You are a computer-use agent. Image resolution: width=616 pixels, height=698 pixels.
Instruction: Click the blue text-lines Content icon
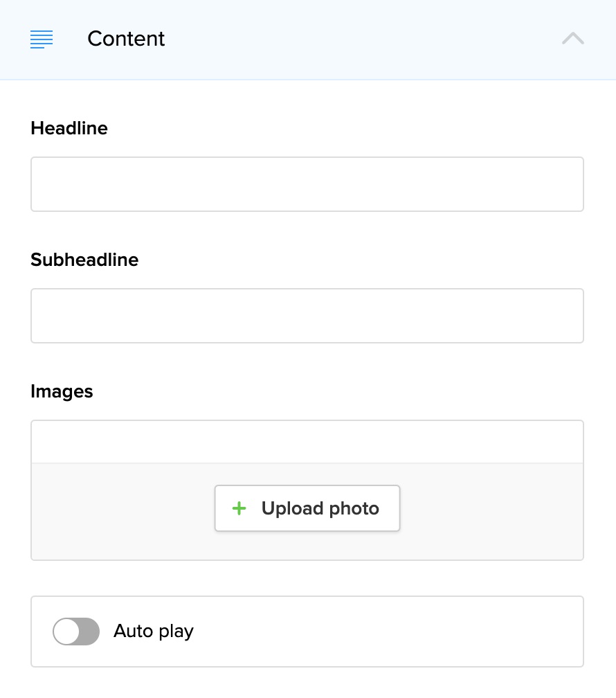click(42, 39)
